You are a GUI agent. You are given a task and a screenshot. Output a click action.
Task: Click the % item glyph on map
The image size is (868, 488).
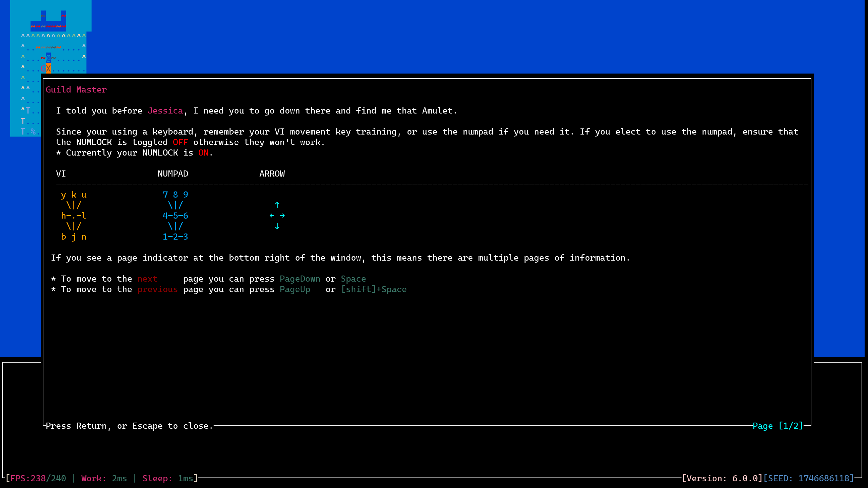tap(33, 131)
